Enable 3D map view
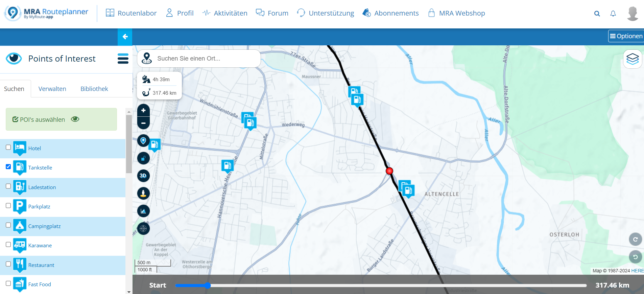 point(143,176)
